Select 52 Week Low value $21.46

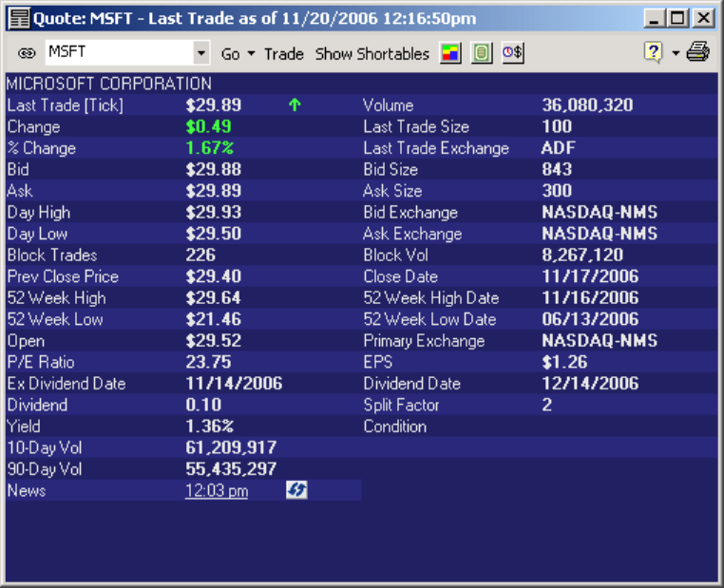click(x=214, y=319)
